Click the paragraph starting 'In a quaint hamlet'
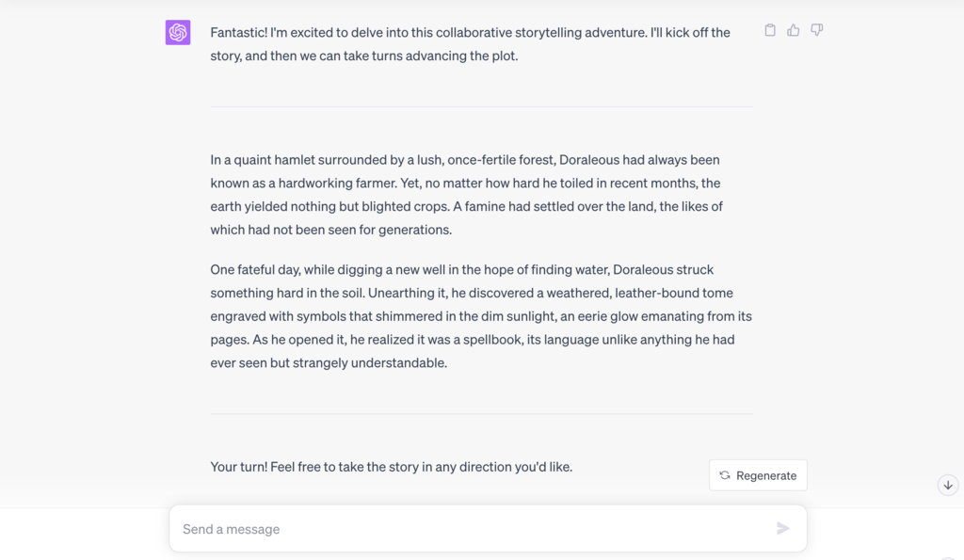 tap(466, 195)
